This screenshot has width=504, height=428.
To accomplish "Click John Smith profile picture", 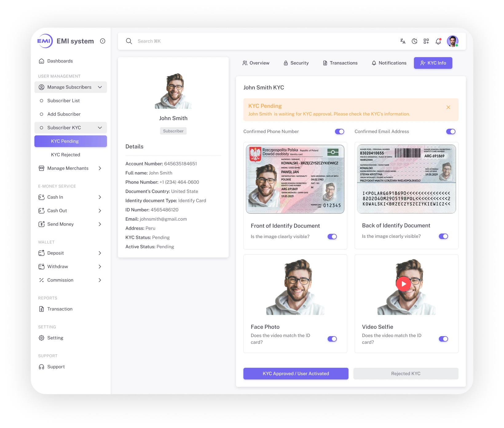I will click(173, 91).
